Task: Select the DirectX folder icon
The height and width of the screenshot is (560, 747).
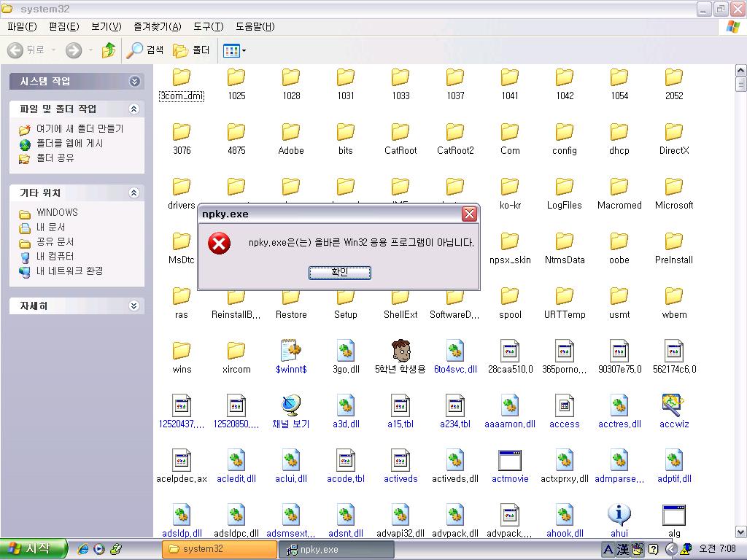Action: coord(673,133)
